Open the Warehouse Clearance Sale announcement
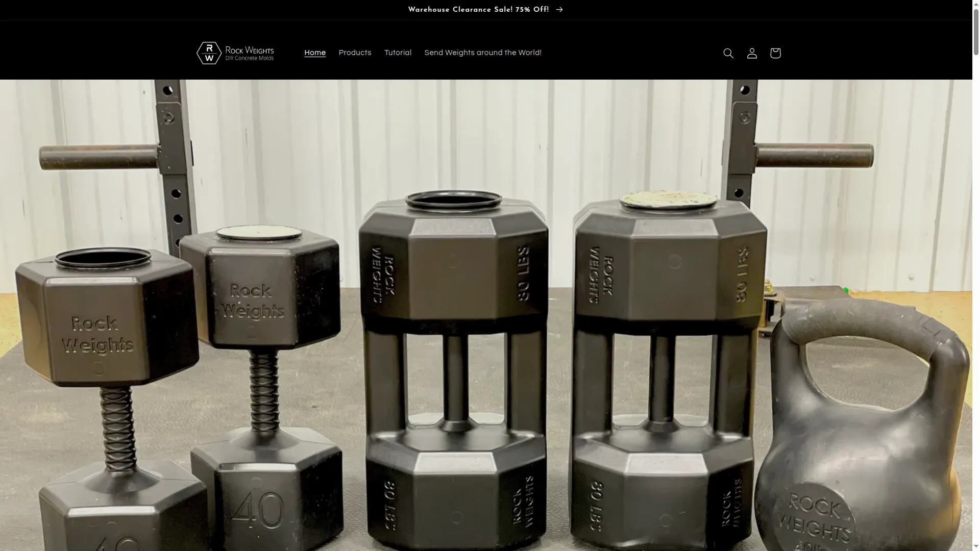The width and height of the screenshot is (980, 551). coord(485,10)
